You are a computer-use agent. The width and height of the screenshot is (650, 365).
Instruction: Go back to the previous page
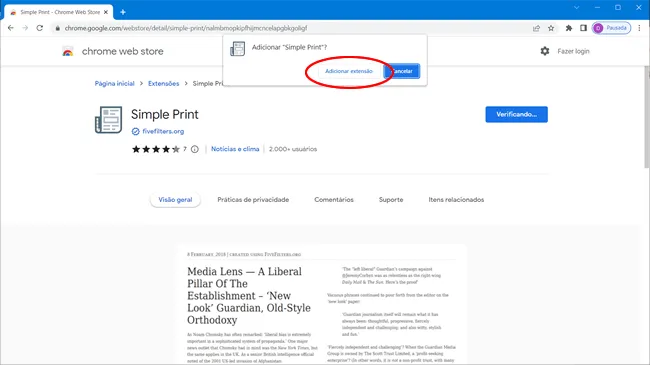tap(11, 28)
